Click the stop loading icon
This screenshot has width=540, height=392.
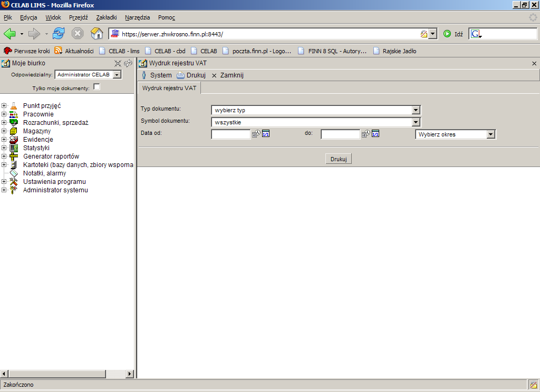pos(78,34)
